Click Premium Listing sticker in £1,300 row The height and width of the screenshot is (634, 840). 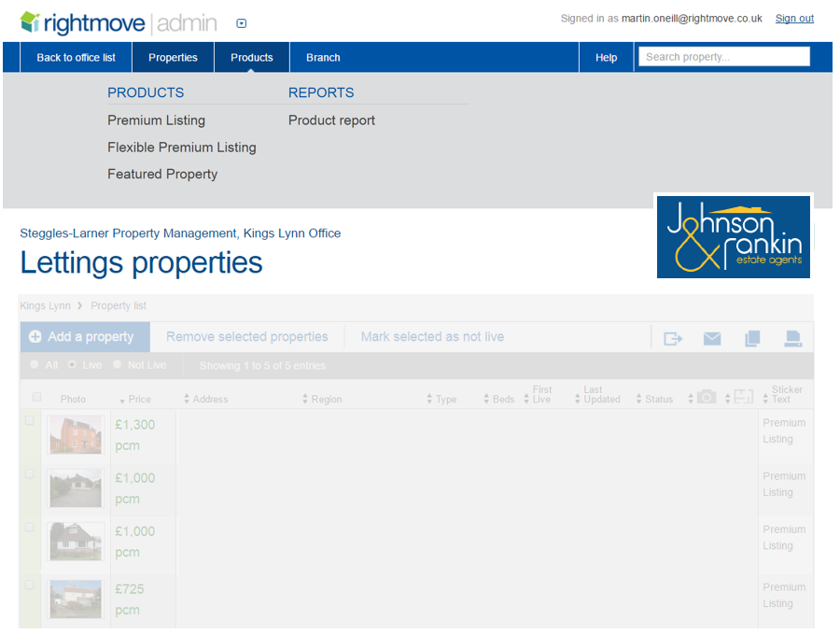[784, 430]
